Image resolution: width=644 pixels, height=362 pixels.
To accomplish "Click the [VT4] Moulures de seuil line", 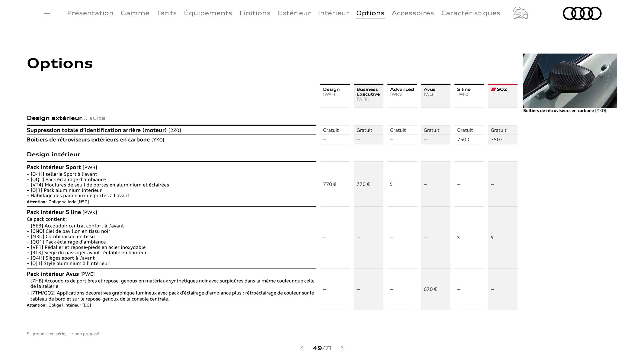I will tap(98, 185).
